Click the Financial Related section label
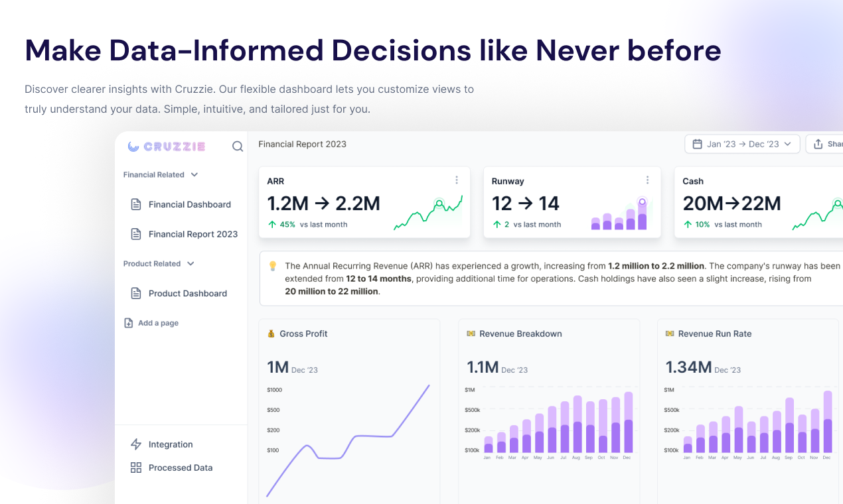 (153, 175)
